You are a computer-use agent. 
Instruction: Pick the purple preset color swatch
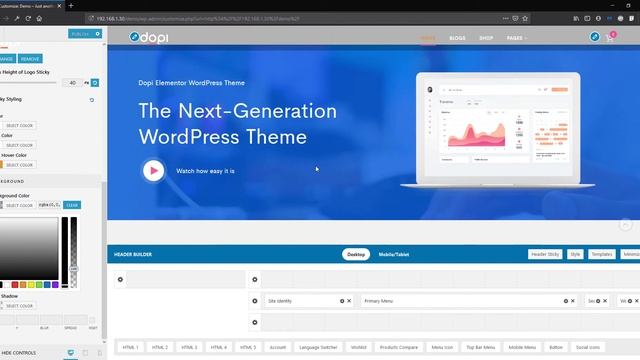(55, 284)
